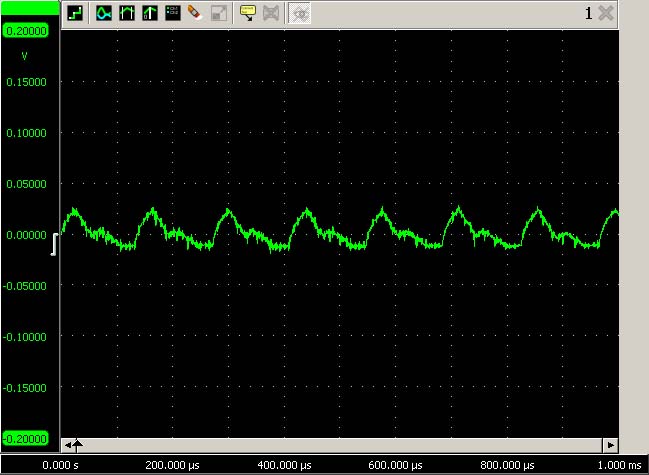Click the plot number 1 label
This screenshot has height=475, width=649.
coord(589,13)
